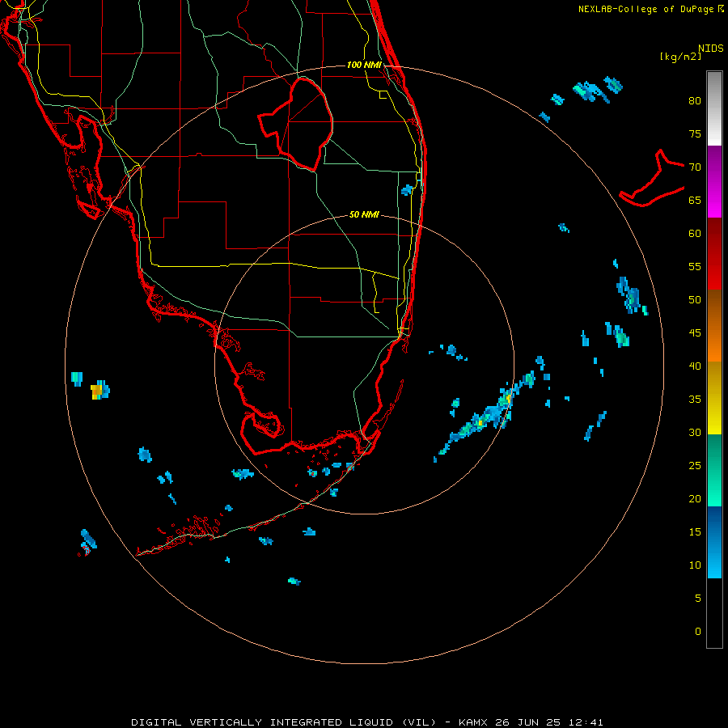This screenshot has width=728, height=728.
Task: Click the scale value 65
Action: 695,200
